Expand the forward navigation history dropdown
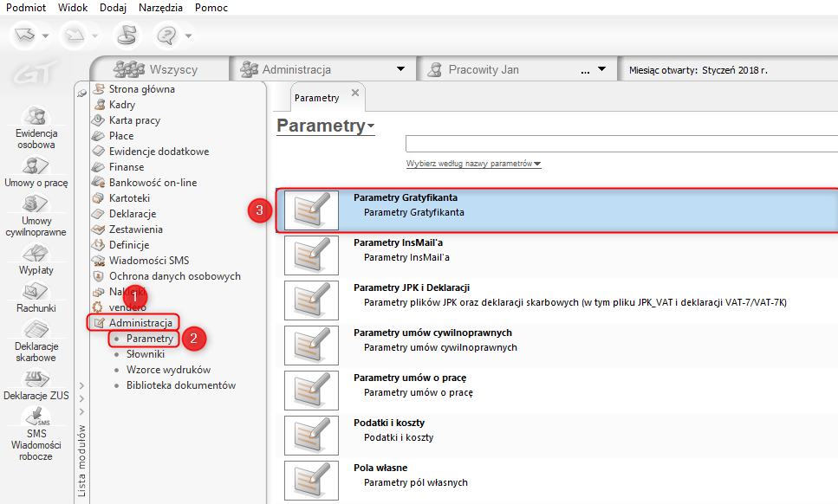This screenshot has width=838, height=504. coord(94,36)
